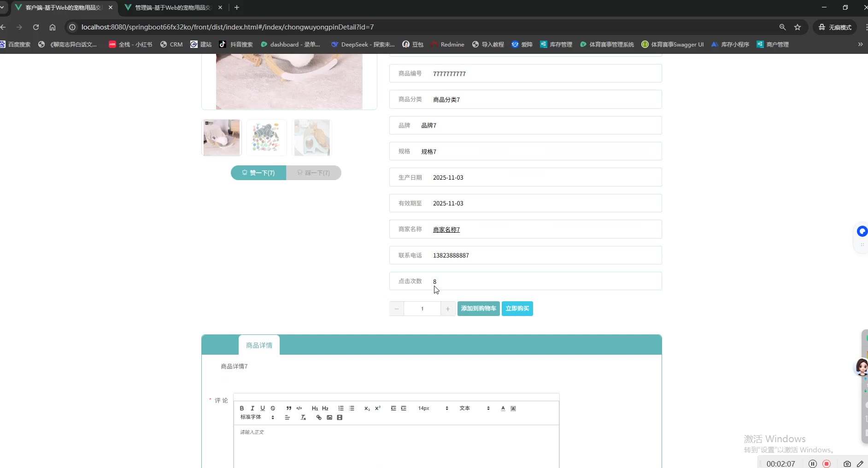Insert a video in comment editor
Viewport: 868px width, 468px height.
(340, 417)
